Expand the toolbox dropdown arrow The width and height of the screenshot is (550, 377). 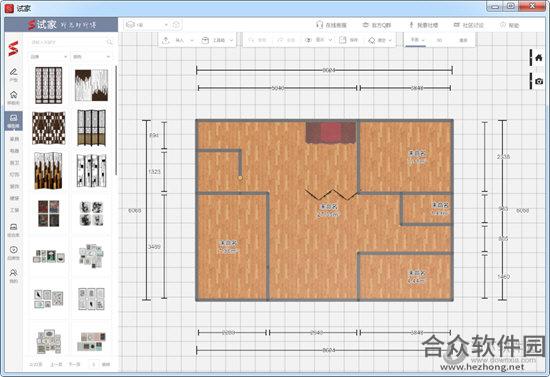[232, 40]
